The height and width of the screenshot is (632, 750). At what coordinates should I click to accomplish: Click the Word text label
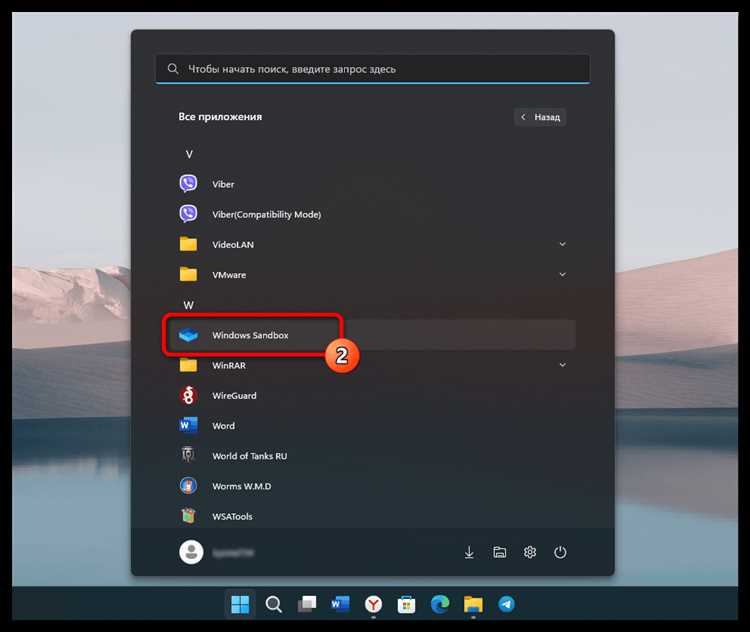pos(223,426)
